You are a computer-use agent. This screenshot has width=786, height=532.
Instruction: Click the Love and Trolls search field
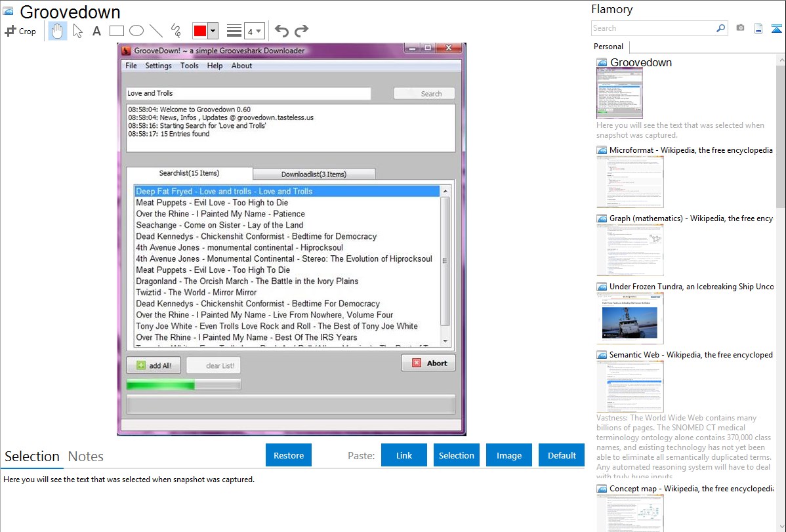249,93
